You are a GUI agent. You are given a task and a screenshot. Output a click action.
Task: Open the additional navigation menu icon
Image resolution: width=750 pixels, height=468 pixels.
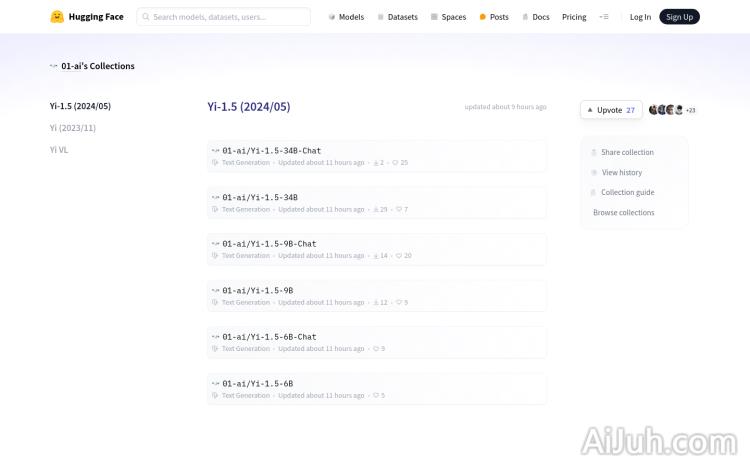(603, 17)
